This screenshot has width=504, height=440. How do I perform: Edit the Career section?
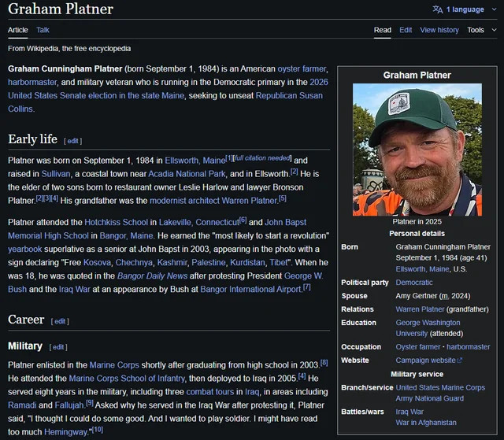pyautogui.click(x=60, y=321)
